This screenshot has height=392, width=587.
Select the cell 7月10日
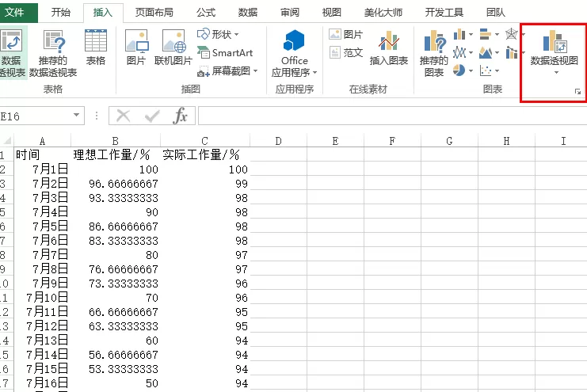coord(42,298)
